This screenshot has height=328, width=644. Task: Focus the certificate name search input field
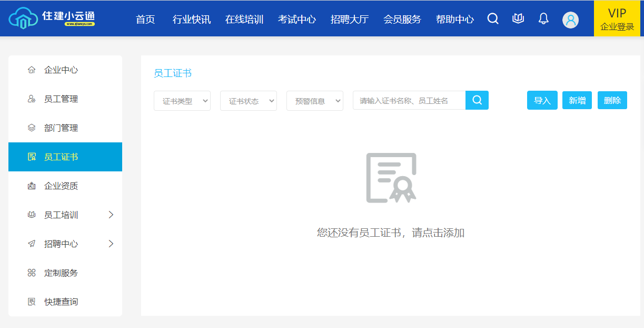coord(409,100)
